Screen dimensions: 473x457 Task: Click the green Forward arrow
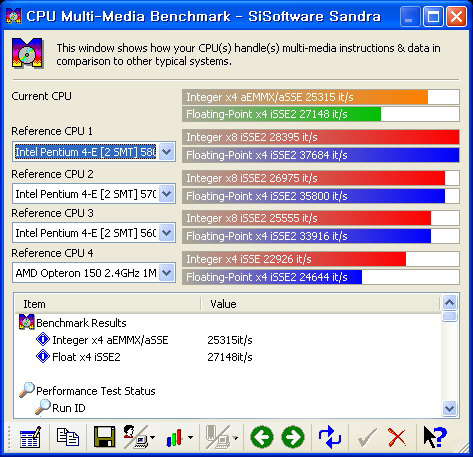[x=293, y=437]
